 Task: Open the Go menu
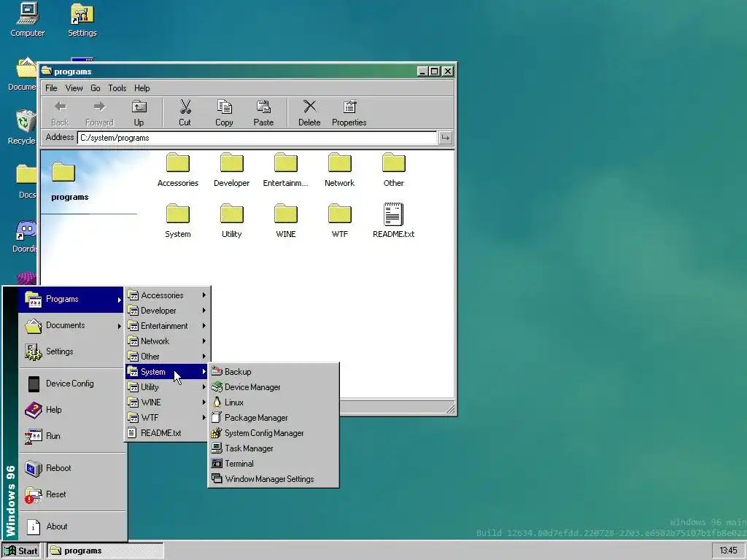96,88
